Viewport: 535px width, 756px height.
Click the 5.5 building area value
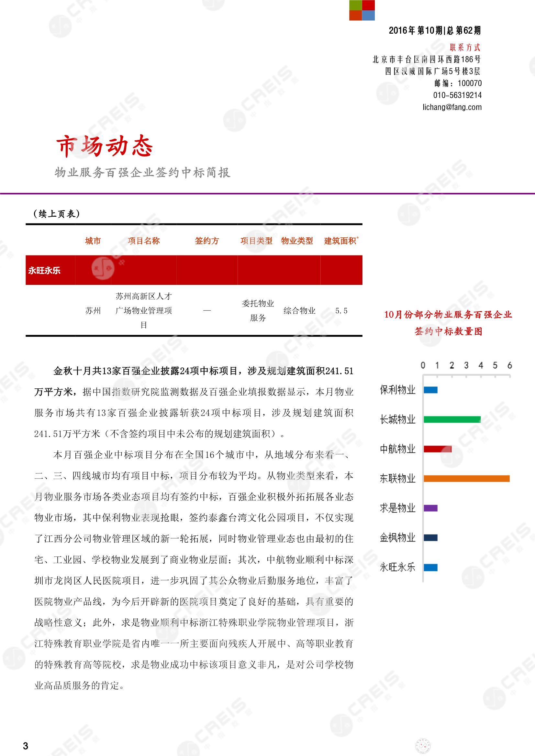coord(341,310)
